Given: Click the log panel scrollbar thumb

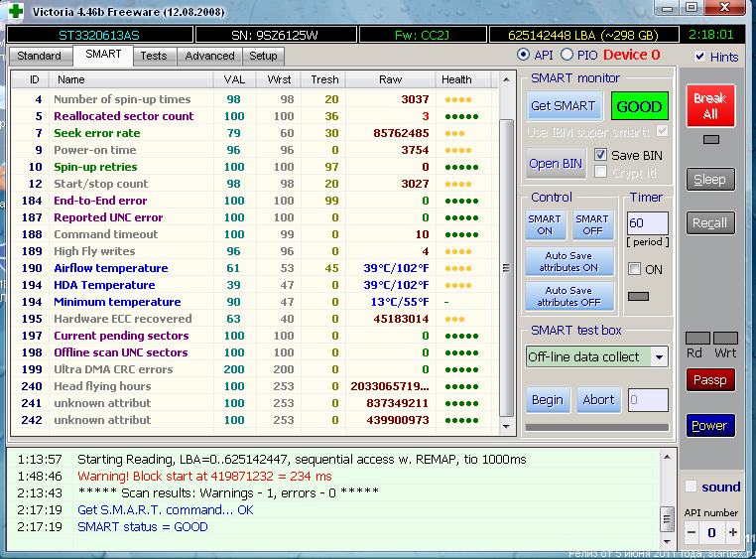Looking at the screenshot, I should pos(668,519).
